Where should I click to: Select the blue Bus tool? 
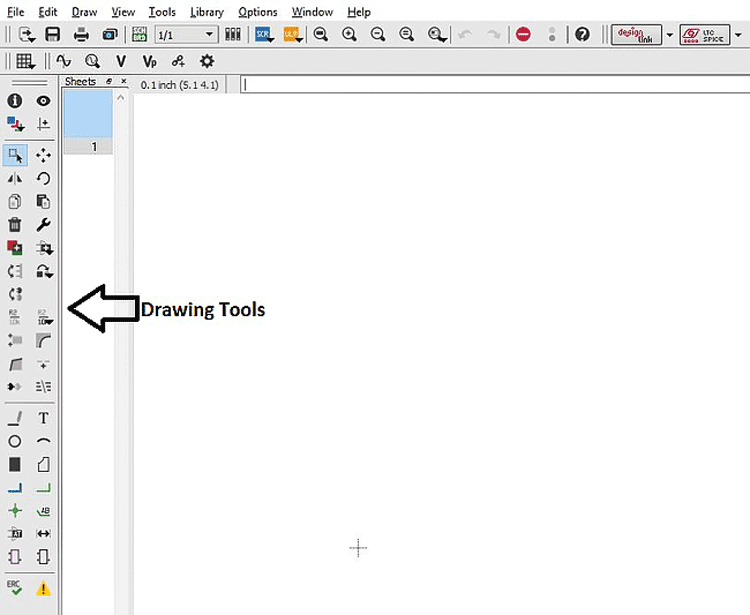point(15,488)
